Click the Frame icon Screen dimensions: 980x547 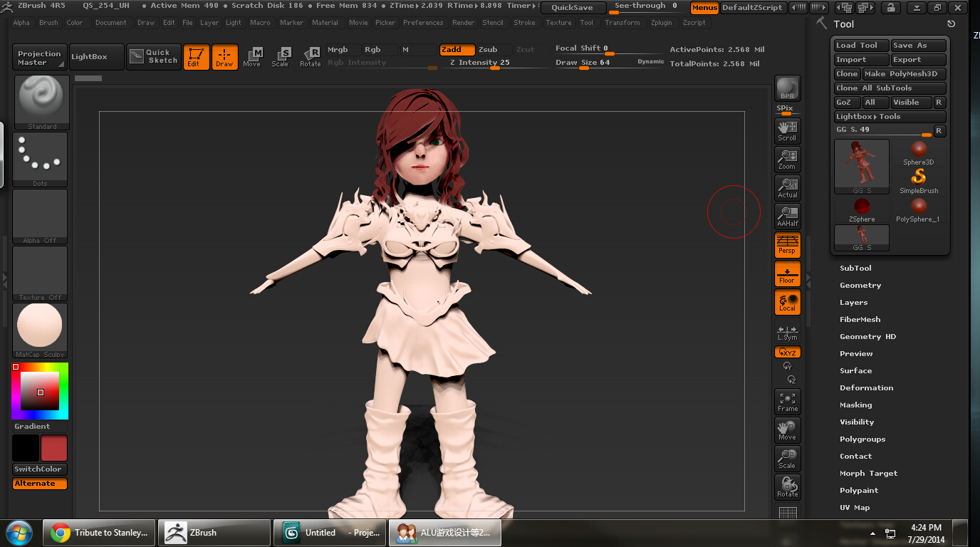tap(787, 401)
